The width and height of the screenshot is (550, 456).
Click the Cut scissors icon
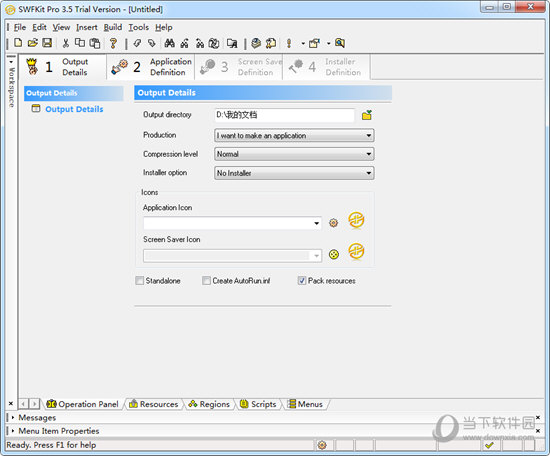[x=66, y=43]
